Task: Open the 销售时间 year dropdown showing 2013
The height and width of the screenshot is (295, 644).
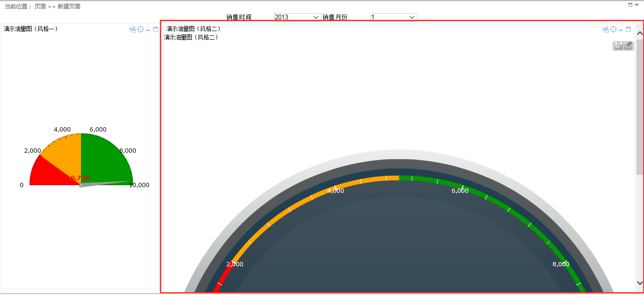Action: click(x=297, y=17)
